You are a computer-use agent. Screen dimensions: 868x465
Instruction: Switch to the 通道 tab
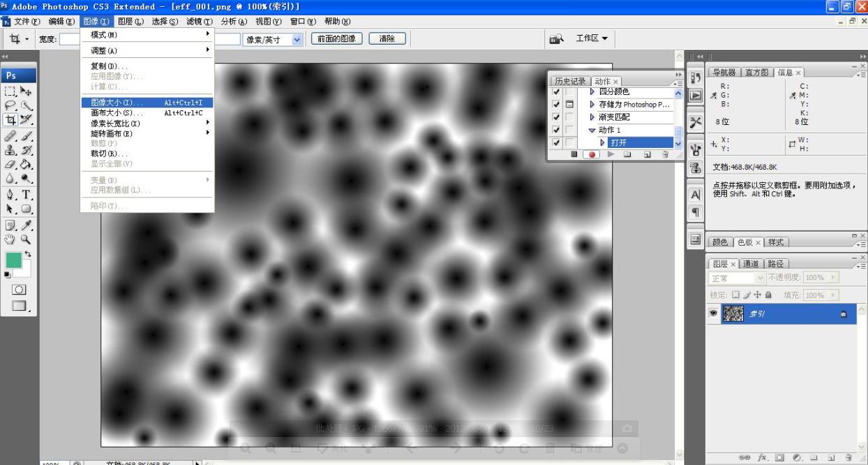click(751, 264)
